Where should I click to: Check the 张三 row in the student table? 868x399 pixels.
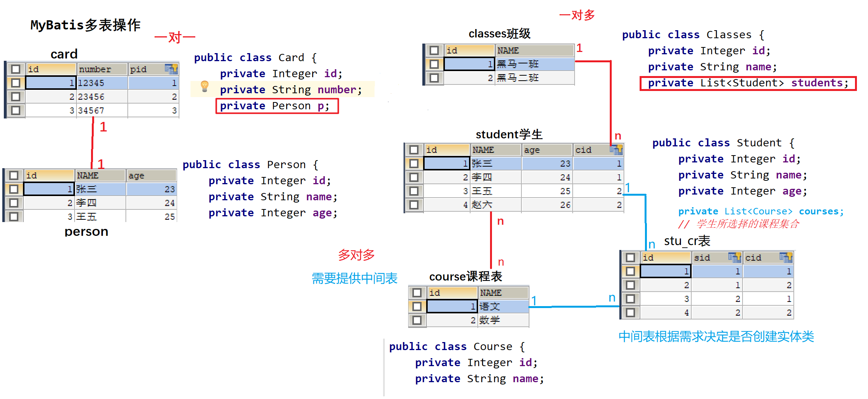coord(414,164)
